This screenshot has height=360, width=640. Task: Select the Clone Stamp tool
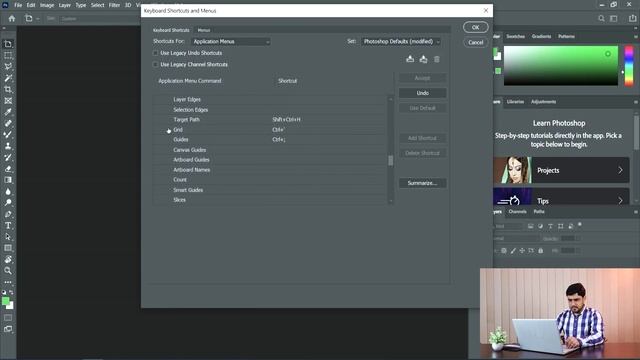8,146
